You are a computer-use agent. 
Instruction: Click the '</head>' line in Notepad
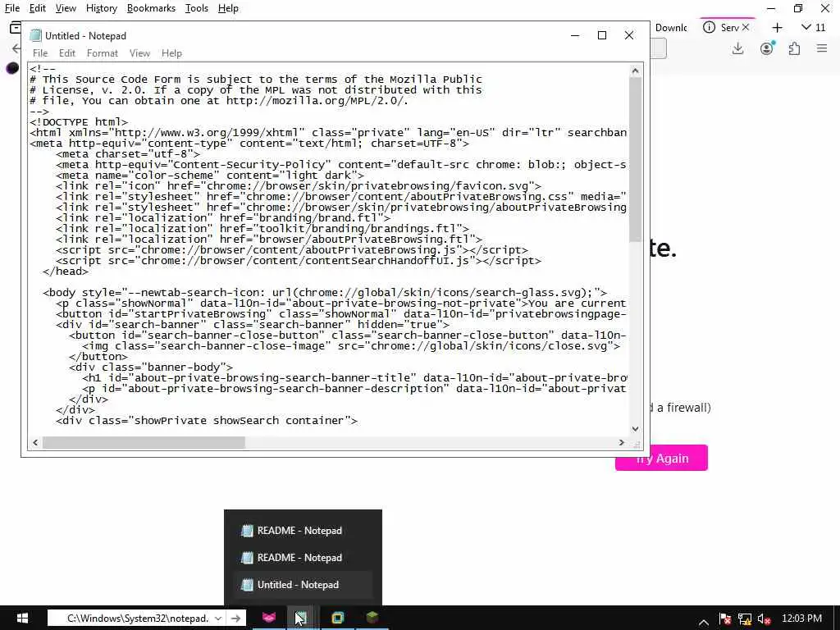[x=66, y=272]
